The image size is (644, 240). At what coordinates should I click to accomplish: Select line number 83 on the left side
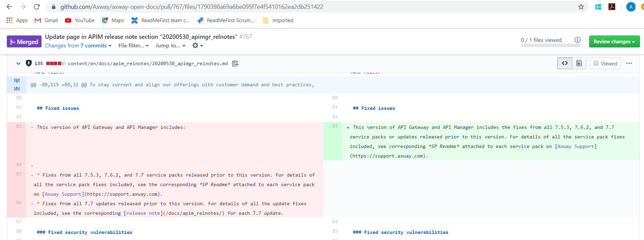pyautogui.click(x=19, y=126)
